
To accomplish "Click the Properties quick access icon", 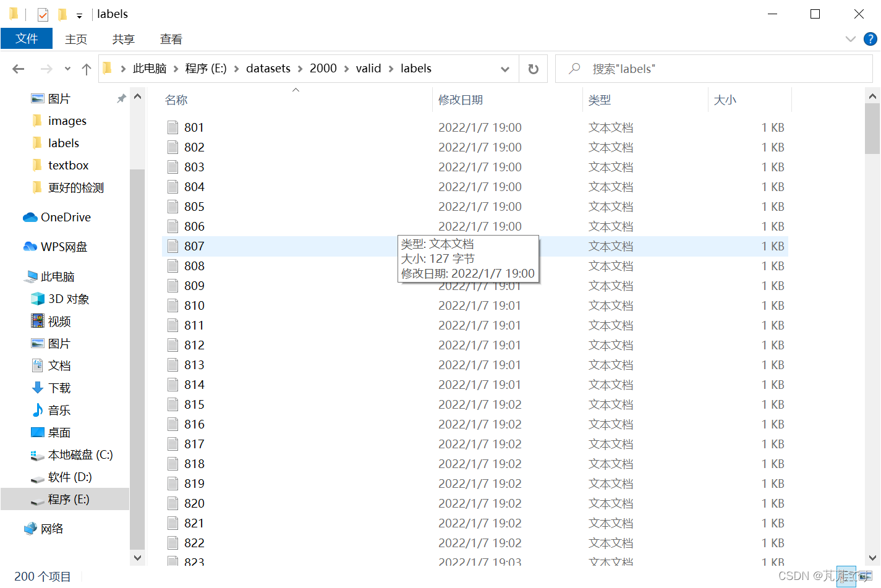I will pyautogui.click(x=43, y=14).
